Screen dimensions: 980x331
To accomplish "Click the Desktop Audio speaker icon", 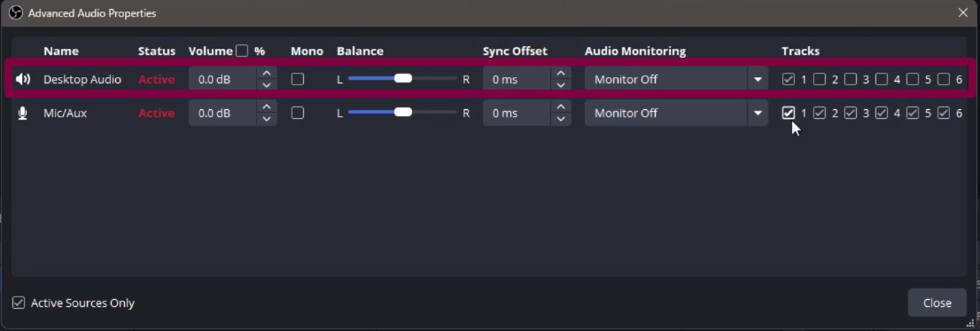I will point(23,80).
